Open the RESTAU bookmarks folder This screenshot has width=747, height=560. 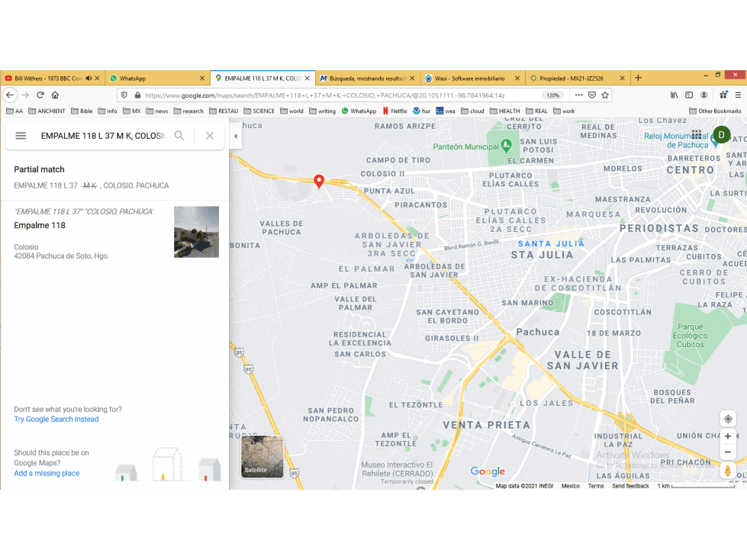(x=224, y=111)
